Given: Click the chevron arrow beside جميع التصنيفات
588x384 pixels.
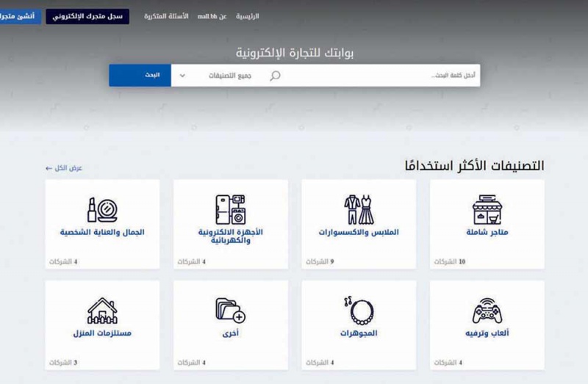Looking at the screenshot, I should (x=182, y=76).
